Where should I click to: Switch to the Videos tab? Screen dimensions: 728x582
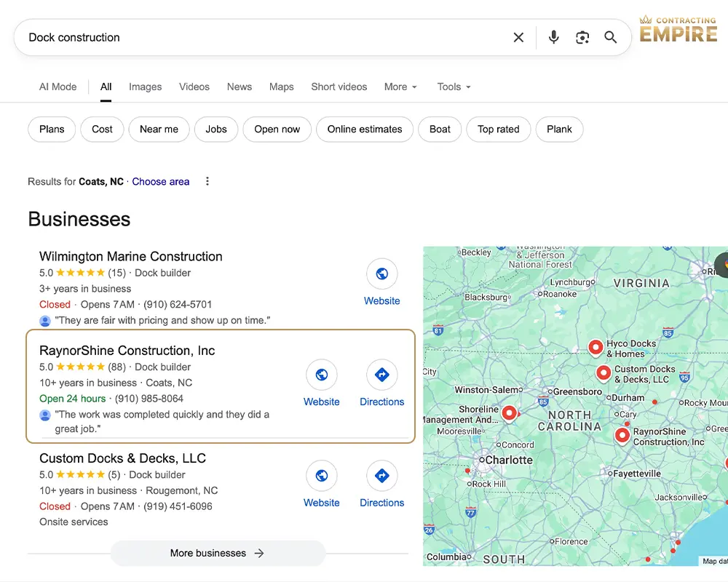[194, 87]
